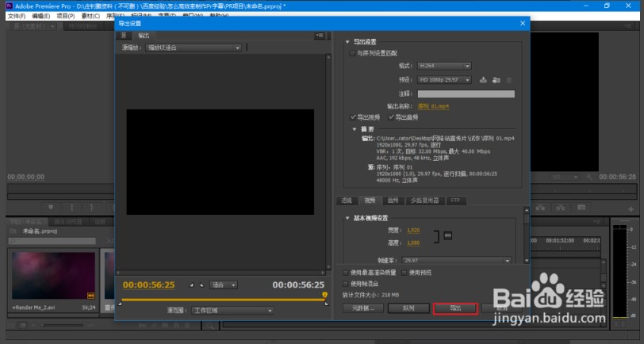Open the 源范围 工作区域 dropdown

tap(233, 310)
